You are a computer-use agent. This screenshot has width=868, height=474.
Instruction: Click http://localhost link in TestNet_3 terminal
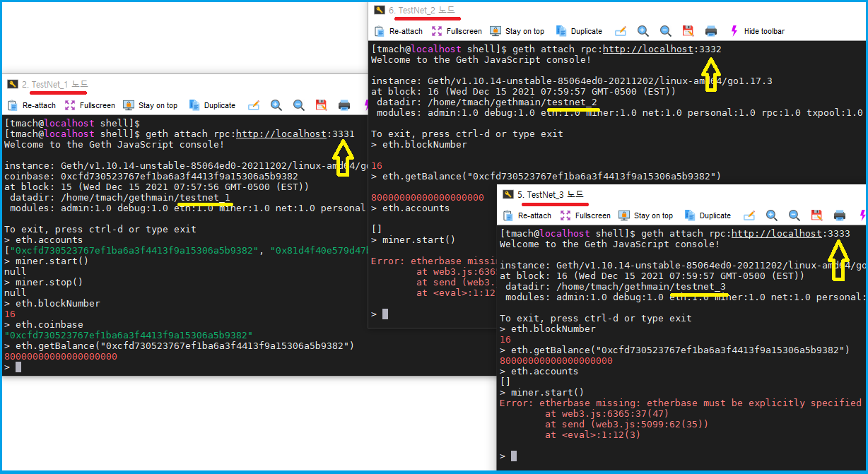(777, 233)
